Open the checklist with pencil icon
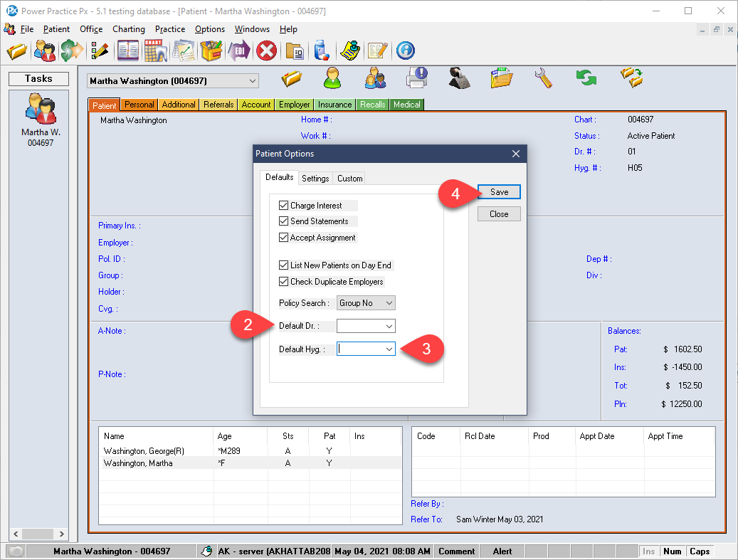738x560 pixels. point(100,51)
